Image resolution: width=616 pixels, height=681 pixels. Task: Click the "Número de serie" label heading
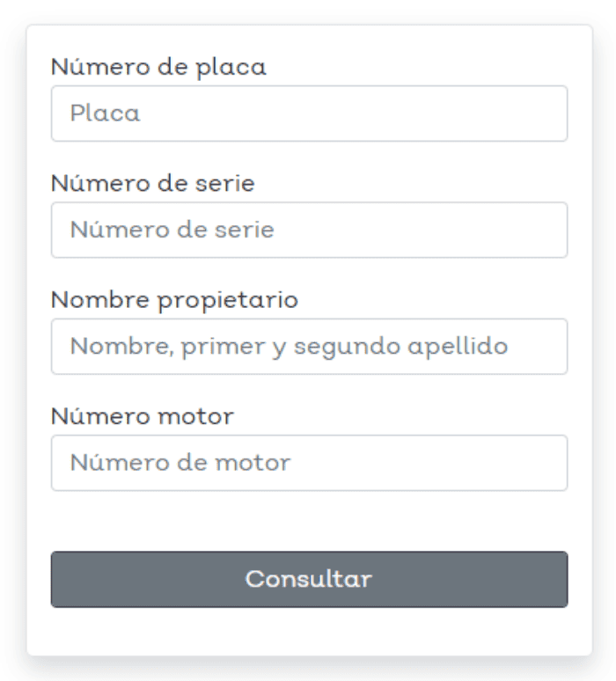153,183
